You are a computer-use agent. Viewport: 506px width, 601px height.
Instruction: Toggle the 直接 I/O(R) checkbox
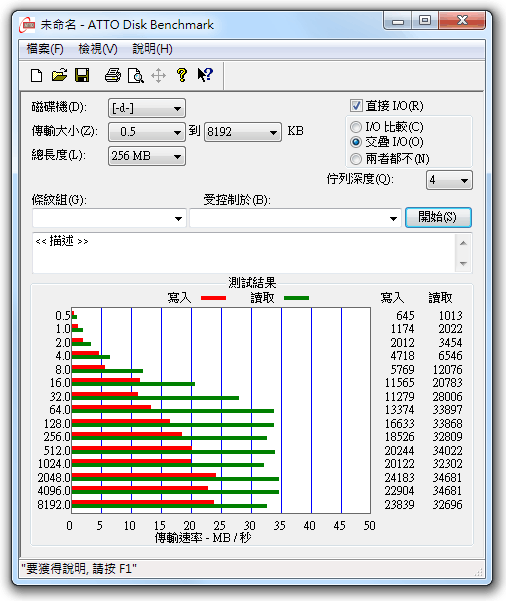pos(356,105)
